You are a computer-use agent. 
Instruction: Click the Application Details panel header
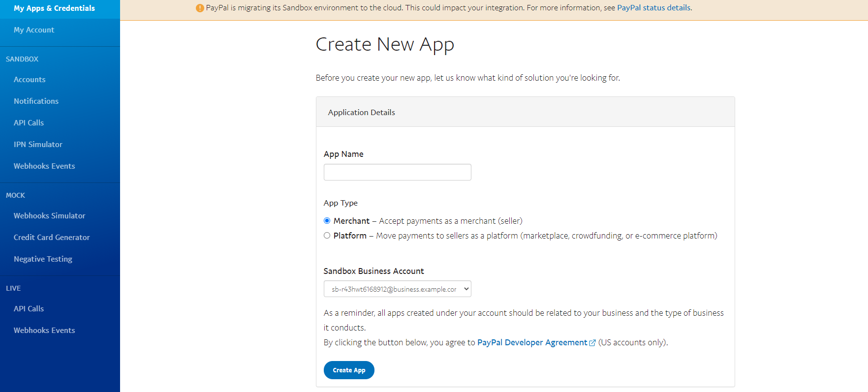[x=526, y=112]
